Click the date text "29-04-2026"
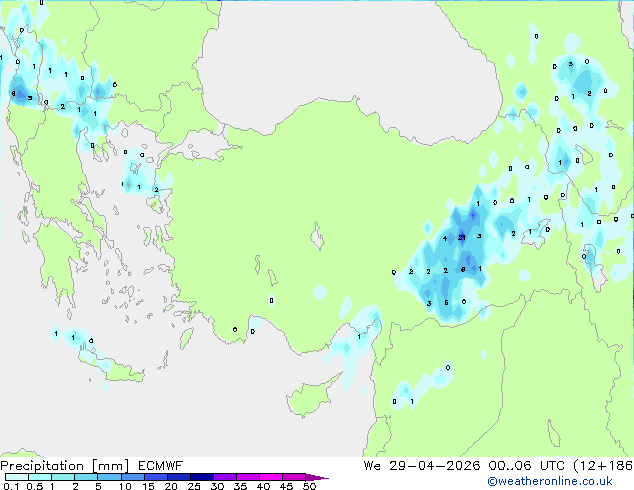The height and width of the screenshot is (490, 634). [435, 466]
